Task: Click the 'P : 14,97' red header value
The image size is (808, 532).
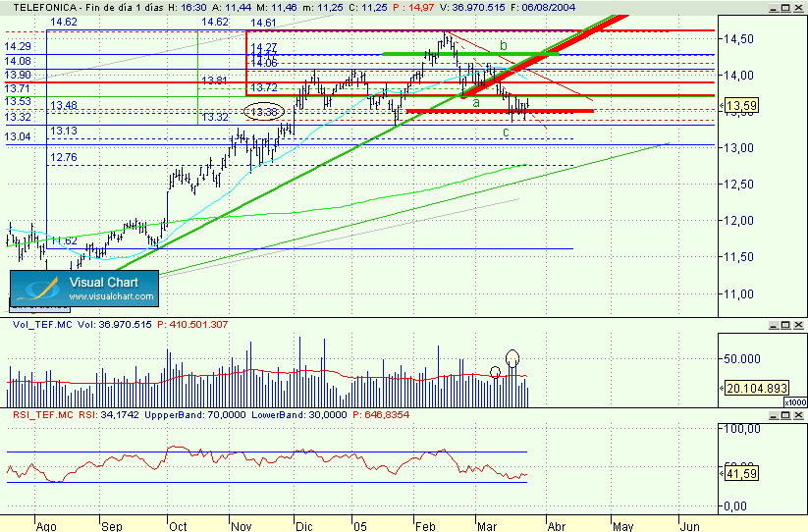Action: 413,7
